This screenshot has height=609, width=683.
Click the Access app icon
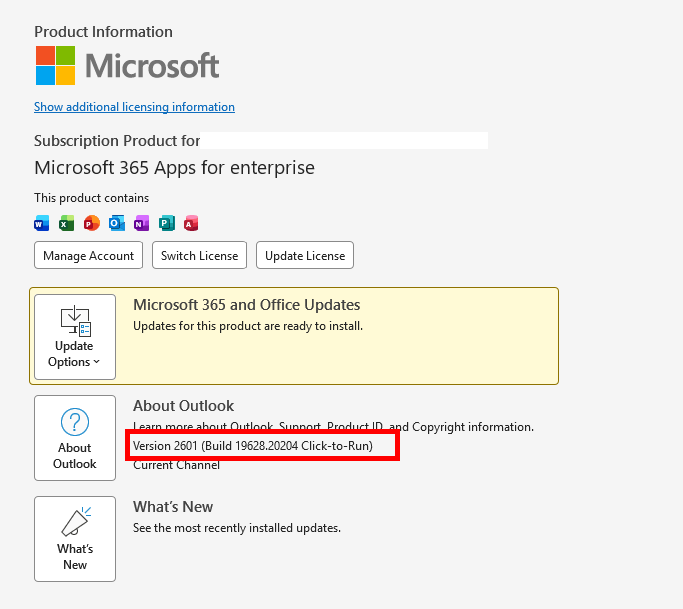point(191,223)
